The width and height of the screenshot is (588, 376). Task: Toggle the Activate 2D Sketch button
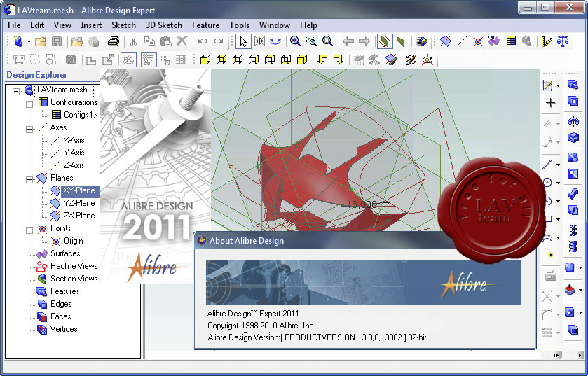[128, 60]
